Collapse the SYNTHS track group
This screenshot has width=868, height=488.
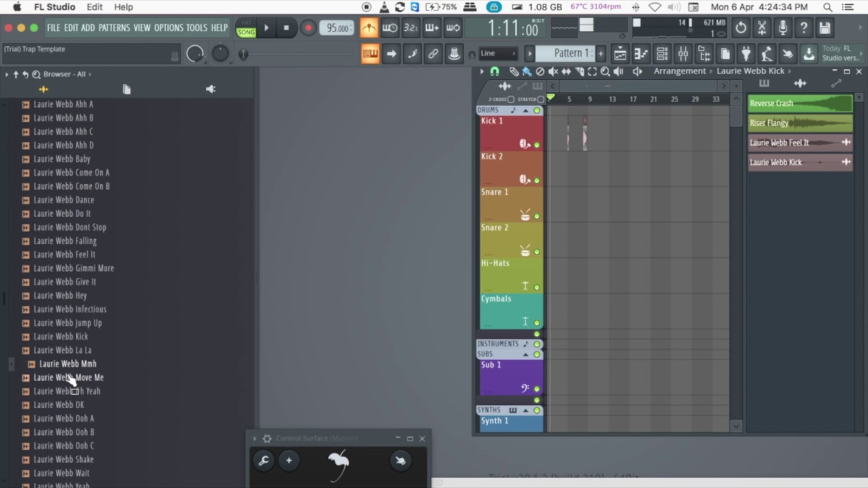pyautogui.click(x=526, y=411)
